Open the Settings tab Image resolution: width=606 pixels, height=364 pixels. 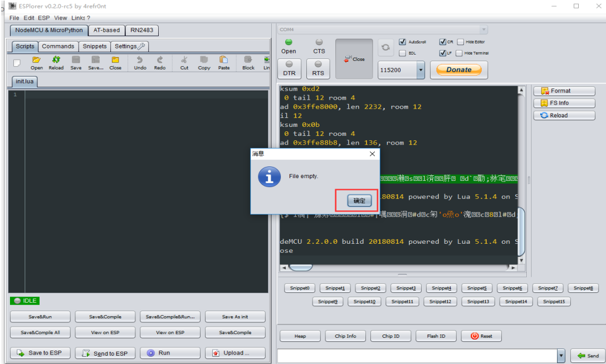(x=129, y=46)
